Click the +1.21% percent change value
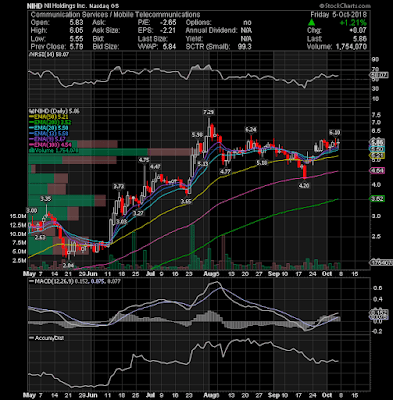 click(353, 23)
